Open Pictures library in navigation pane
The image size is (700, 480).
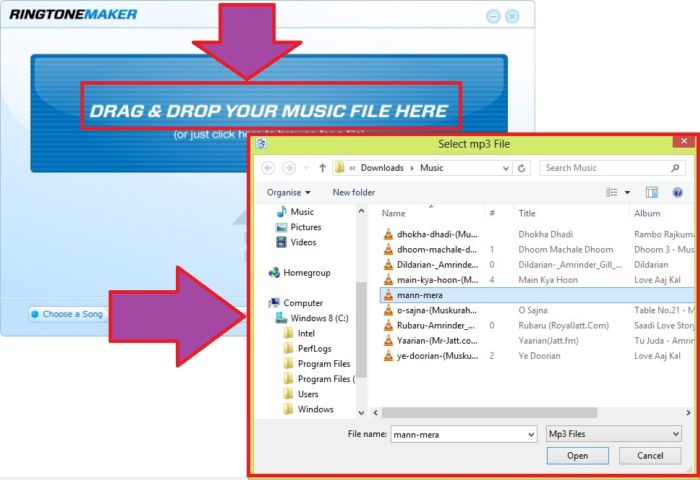pos(299,227)
